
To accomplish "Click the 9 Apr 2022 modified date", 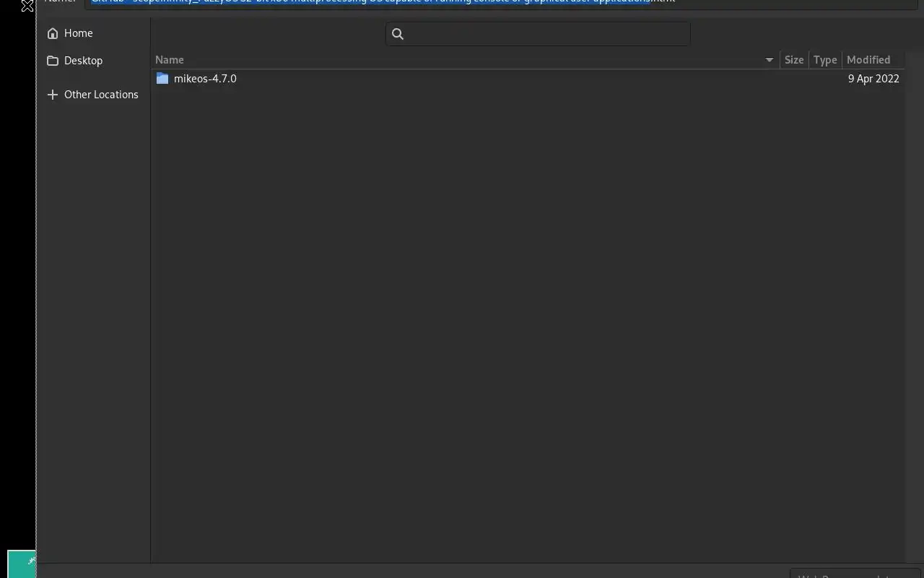I will (873, 79).
